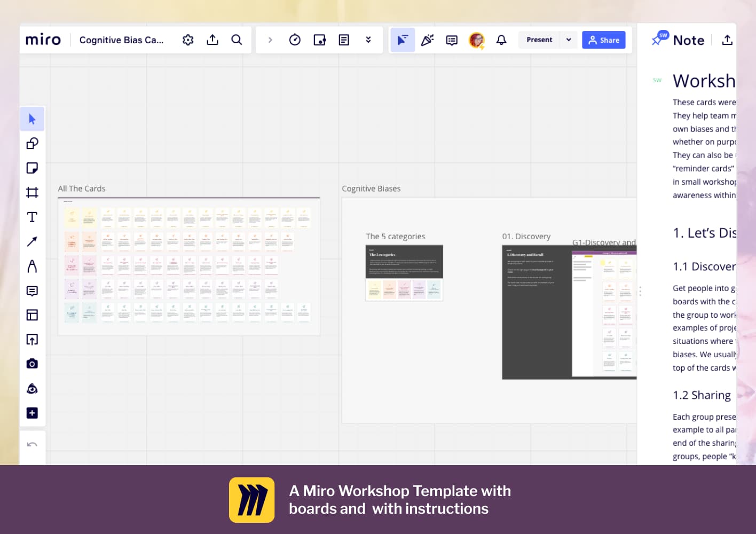Select the Pen tool
This screenshot has height=534, width=756.
pos(32,266)
